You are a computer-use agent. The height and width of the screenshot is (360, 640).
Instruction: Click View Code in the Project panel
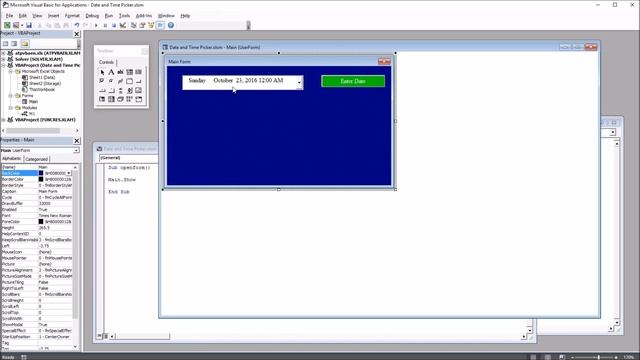coord(5,44)
